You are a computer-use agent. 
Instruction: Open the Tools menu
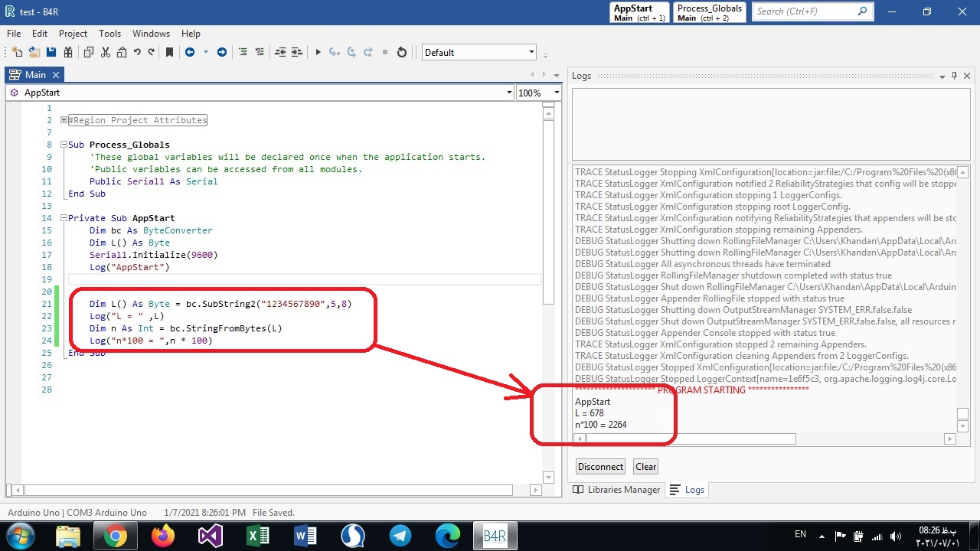(x=109, y=34)
